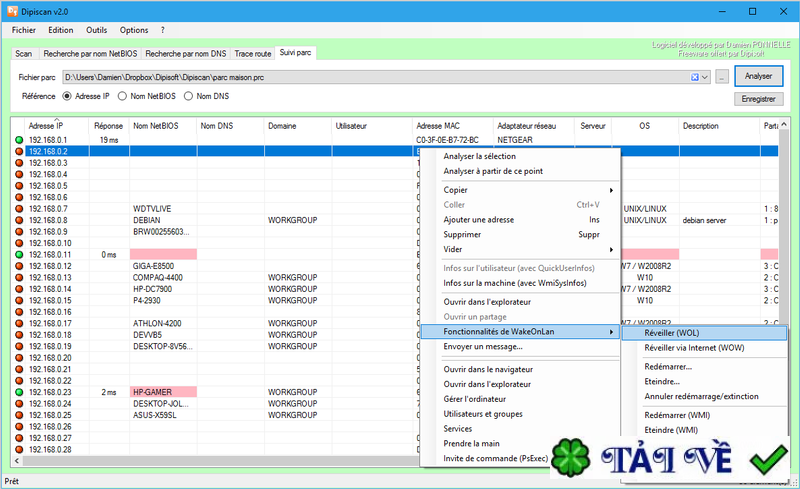Open the Fichier parc path dropdown

pos(706,76)
